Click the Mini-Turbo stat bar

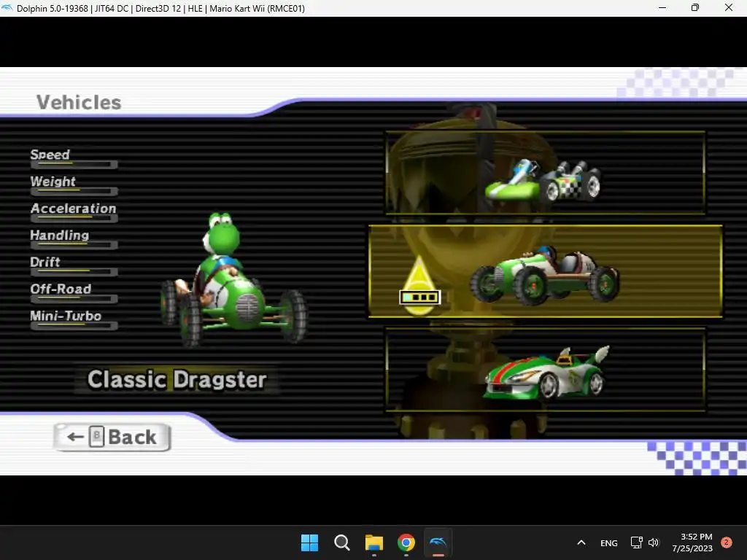(x=74, y=326)
